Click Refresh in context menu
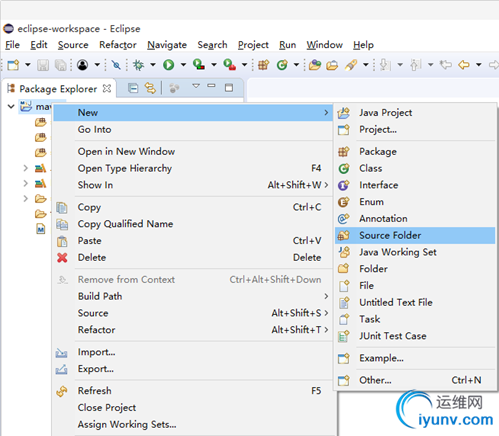The width and height of the screenshot is (499, 436). click(x=193, y=391)
